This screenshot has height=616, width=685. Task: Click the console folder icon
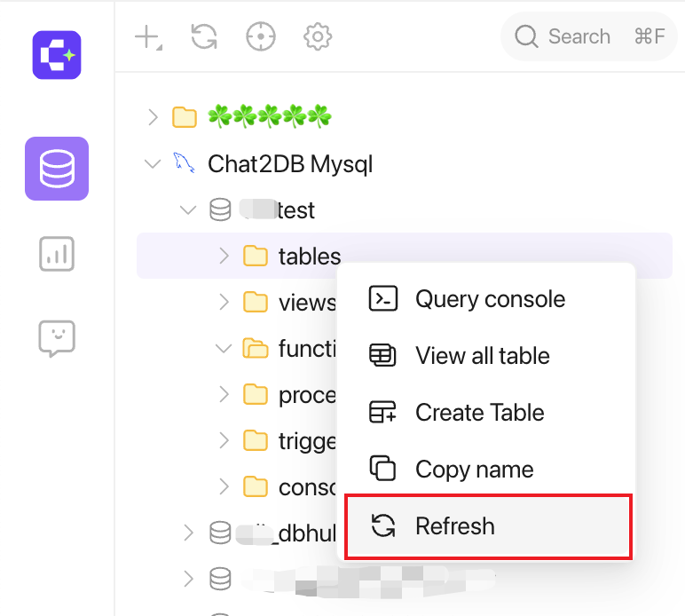(256, 486)
